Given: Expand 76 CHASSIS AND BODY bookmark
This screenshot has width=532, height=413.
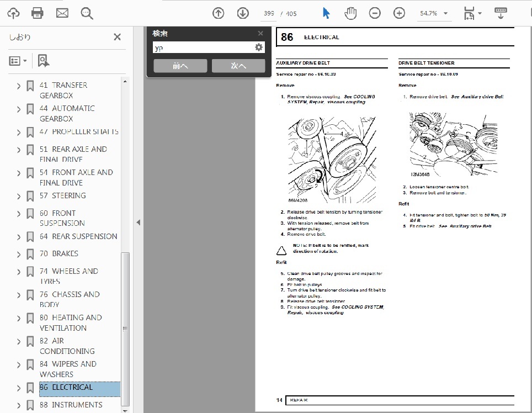Looking at the screenshot, I should pos(19,295).
